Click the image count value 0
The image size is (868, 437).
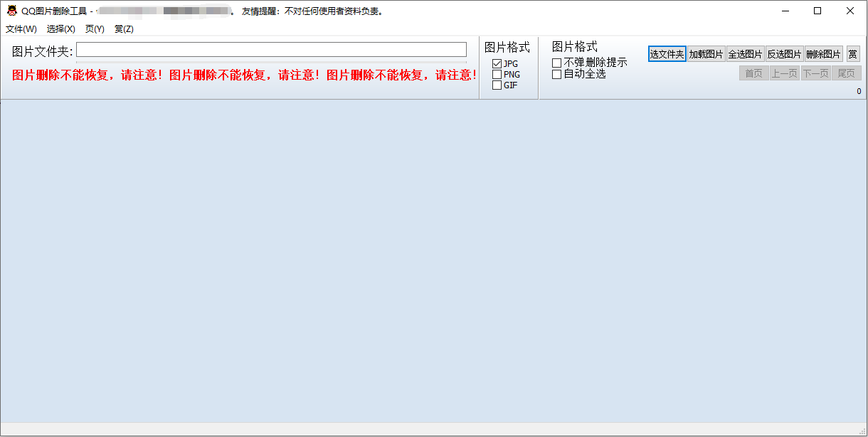point(859,91)
